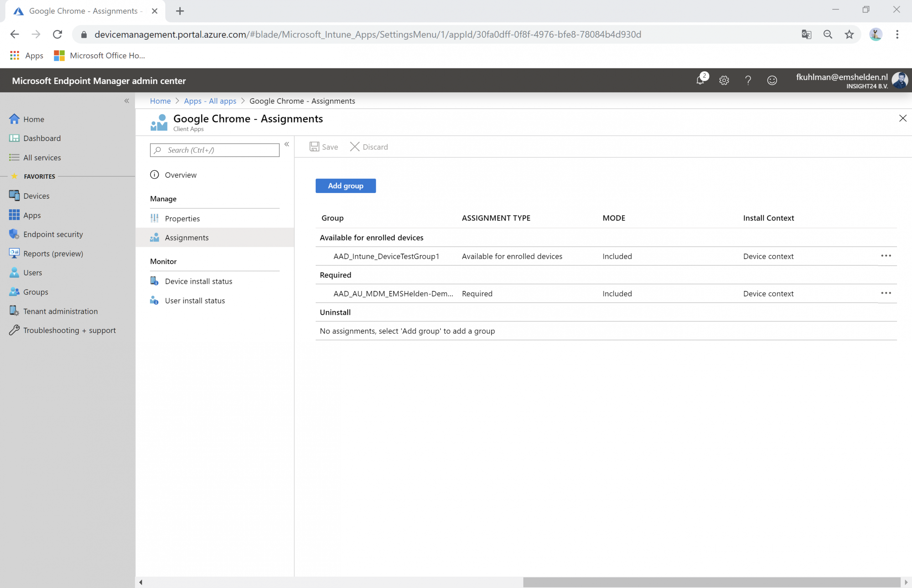
Task: Open Tenant administration
Action: (60, 311)
